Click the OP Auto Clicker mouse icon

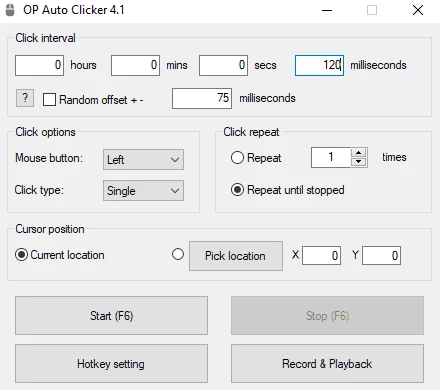pos(11,10)
